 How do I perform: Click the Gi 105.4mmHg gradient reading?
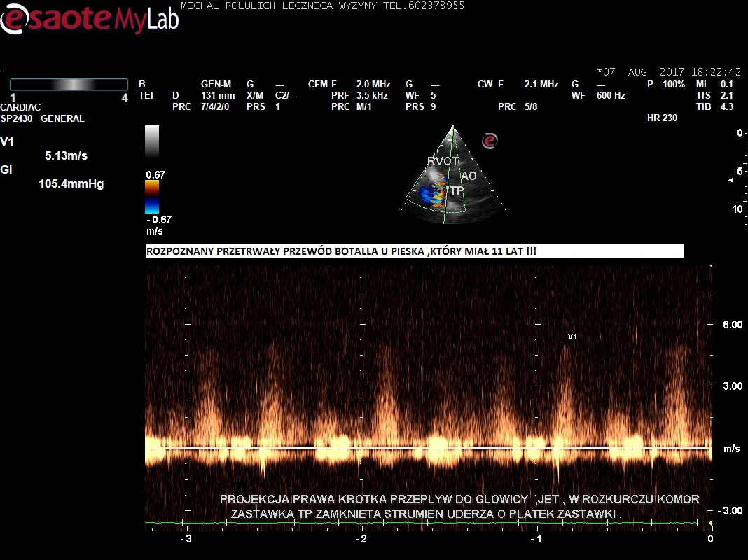(x=71, y=184)
